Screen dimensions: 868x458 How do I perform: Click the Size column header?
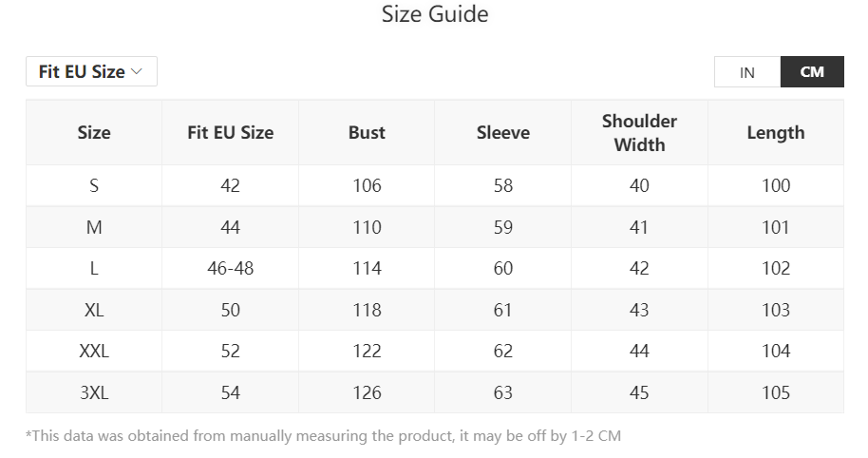(94, 133)
